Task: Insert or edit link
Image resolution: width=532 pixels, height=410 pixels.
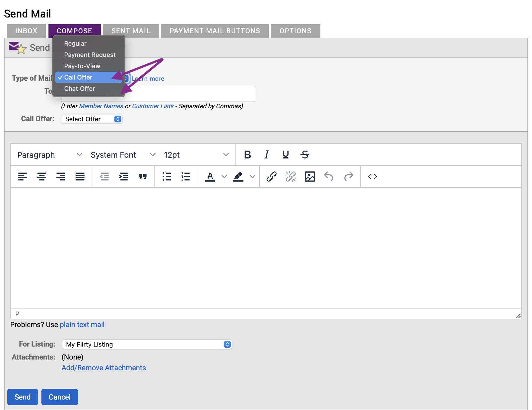Action: [x=272, y=177]
